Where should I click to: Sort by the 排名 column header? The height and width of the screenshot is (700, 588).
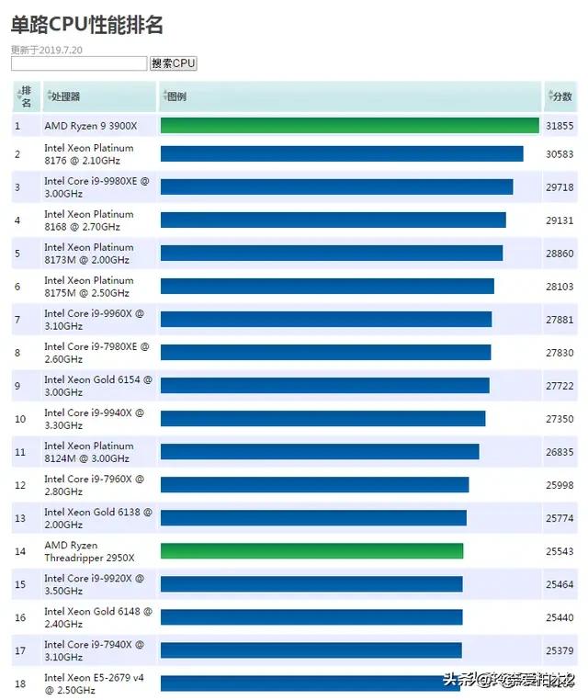(x=26, y=96)
